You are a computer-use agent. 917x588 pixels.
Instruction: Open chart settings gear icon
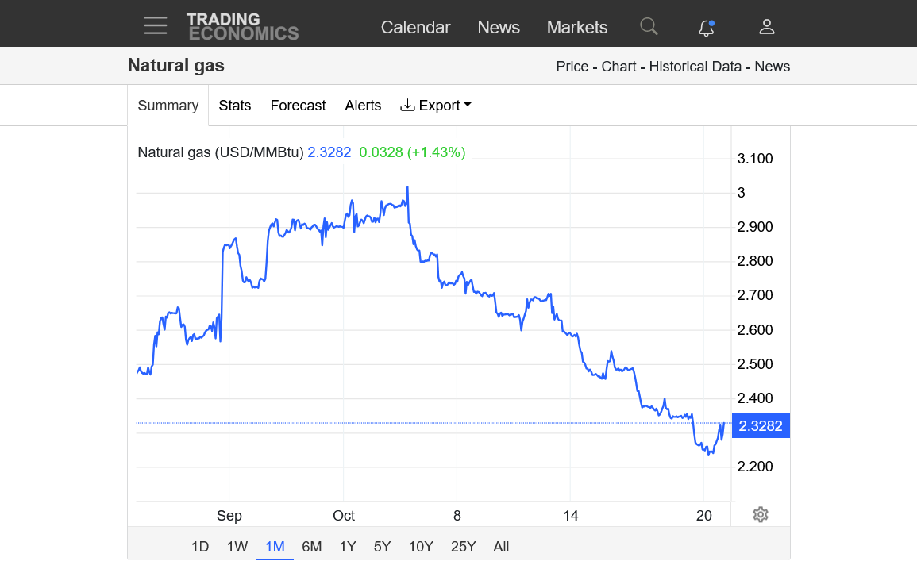click(x=761, y=514)
